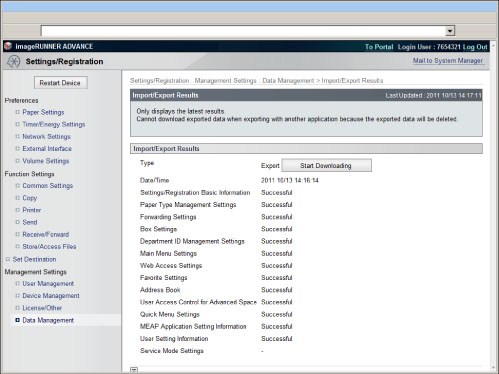Click the Box Settings result label
Viewport: 499px width, 374px height.
[x=158, y=229]
